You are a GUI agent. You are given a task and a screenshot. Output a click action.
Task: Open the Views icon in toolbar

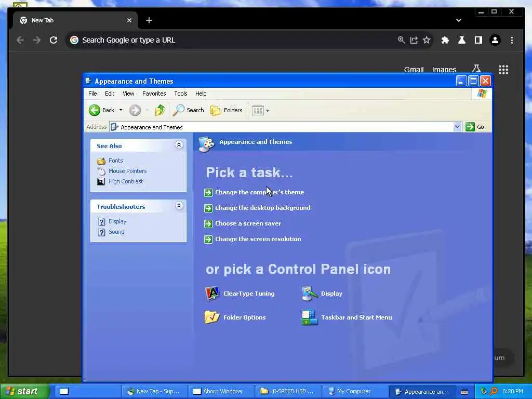coord(258,110)
